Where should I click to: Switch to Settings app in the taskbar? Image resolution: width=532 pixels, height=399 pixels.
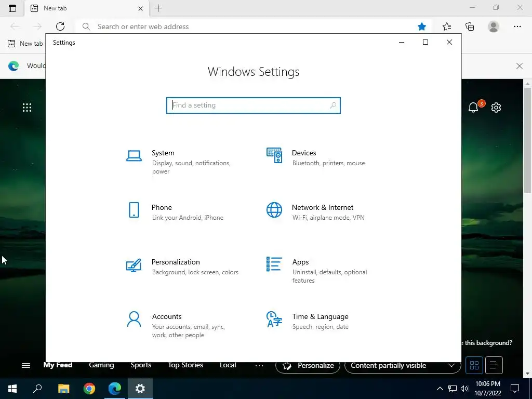(140, 389)
